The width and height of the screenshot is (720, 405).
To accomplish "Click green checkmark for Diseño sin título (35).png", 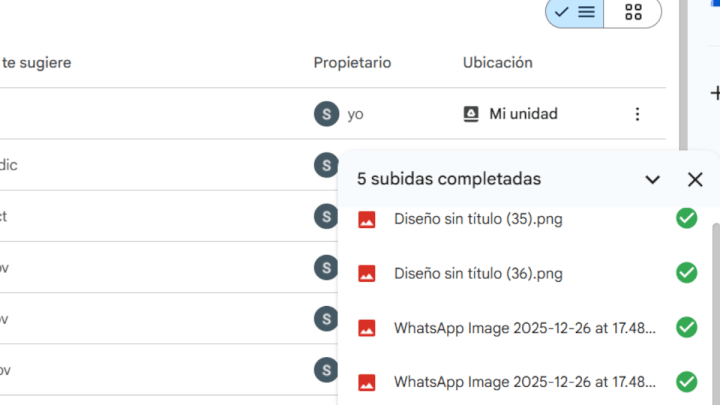I will (686, 218).
